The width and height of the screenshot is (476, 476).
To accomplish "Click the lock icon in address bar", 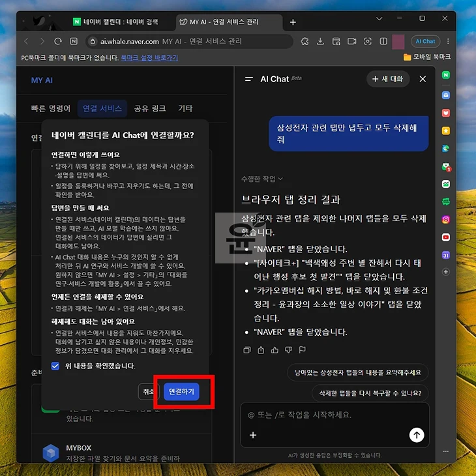I will (x=93, y=41).
